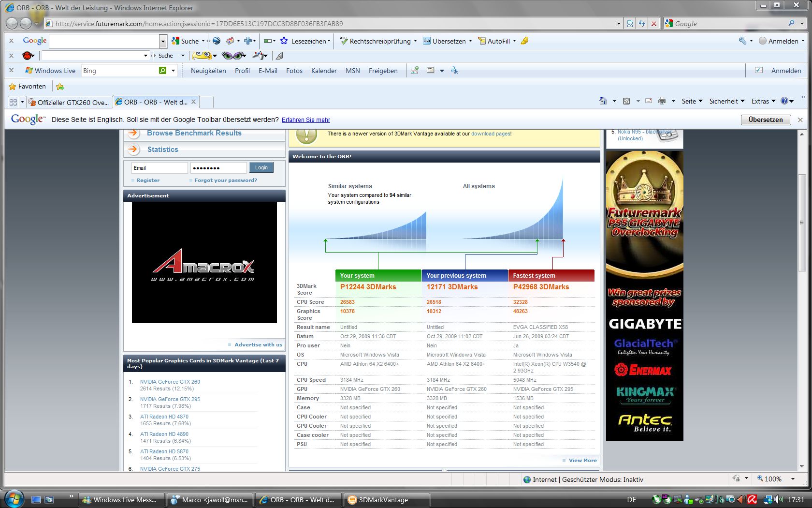This screenshot has width=812, height=508.
Task: Click the download pages link
Action: tap(491, 134)
